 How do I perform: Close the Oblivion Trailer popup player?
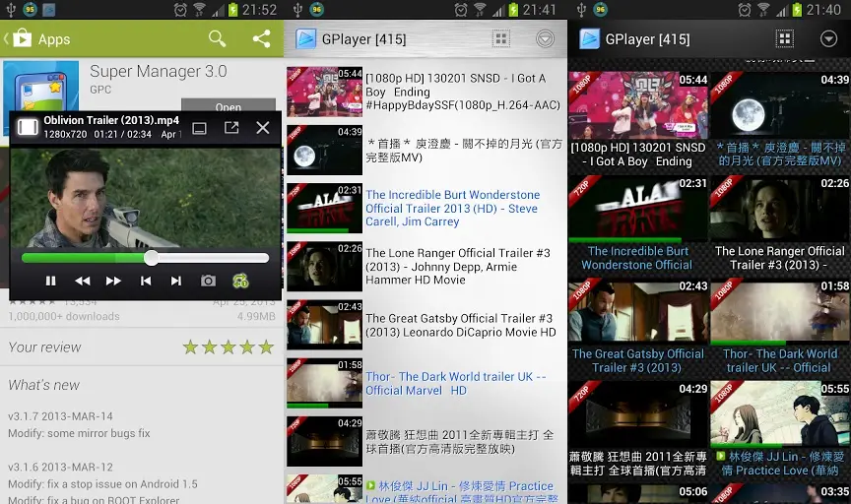[263, 128]
